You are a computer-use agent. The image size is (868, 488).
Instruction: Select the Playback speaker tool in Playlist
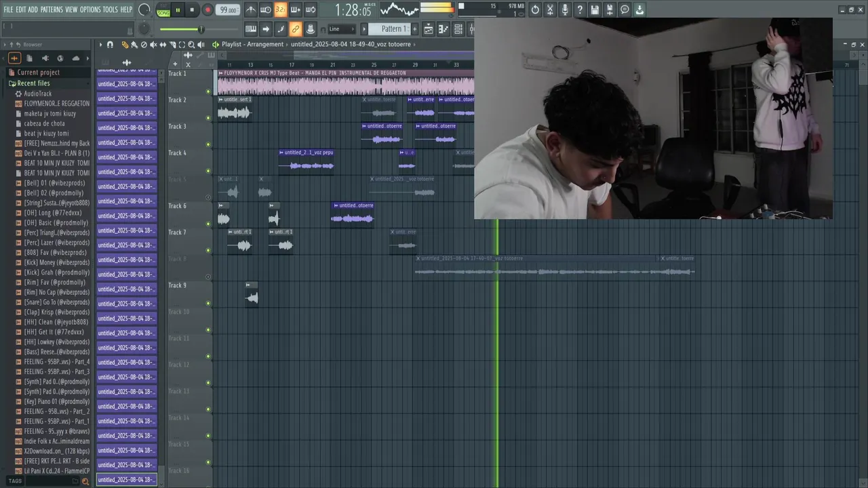201,45
